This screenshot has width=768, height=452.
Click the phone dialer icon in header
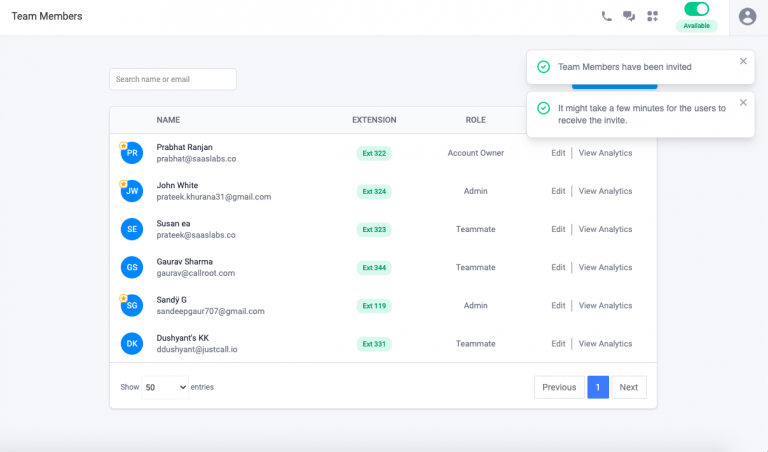607,16
